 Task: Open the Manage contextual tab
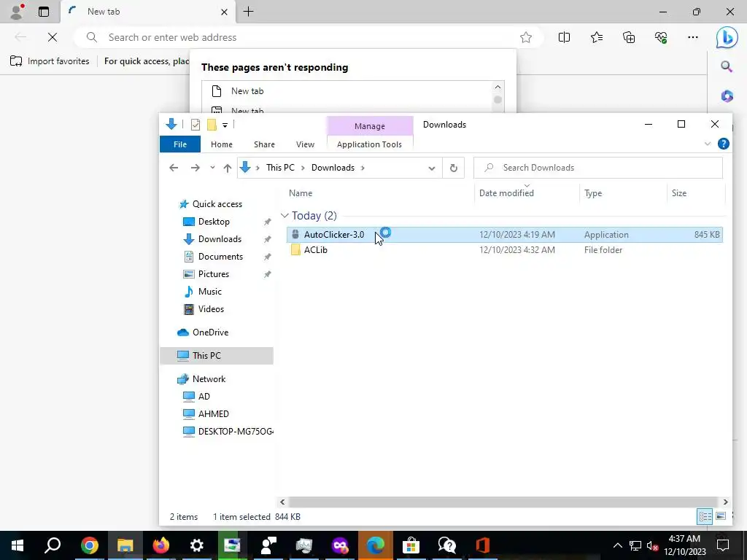click(x=370, y=126)
